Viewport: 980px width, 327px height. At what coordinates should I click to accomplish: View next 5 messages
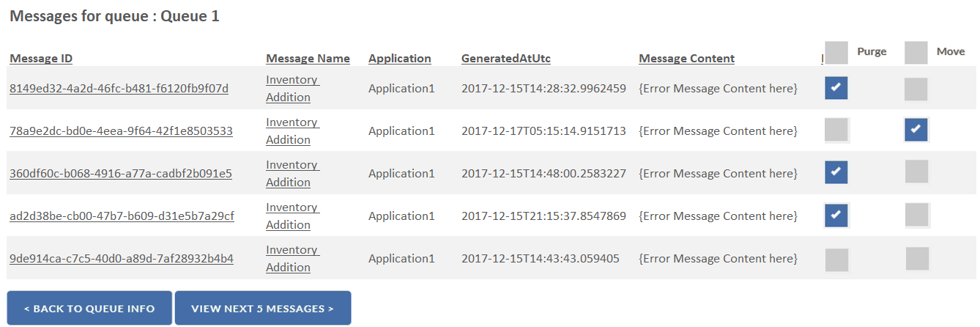point(262,309)
